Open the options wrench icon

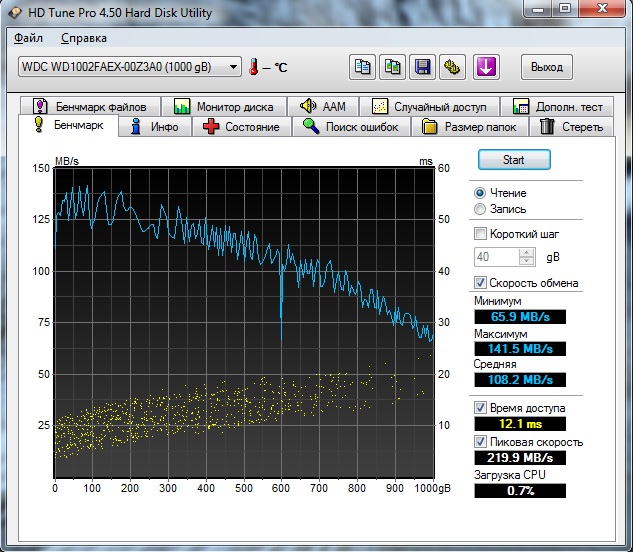tap(453, 67)
